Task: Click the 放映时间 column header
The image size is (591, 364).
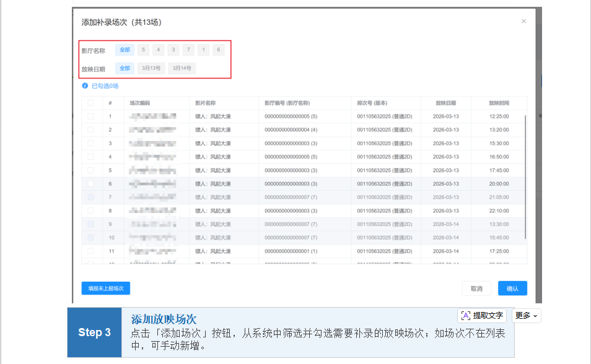Action: pyautogui.click(x=499, y=103)
